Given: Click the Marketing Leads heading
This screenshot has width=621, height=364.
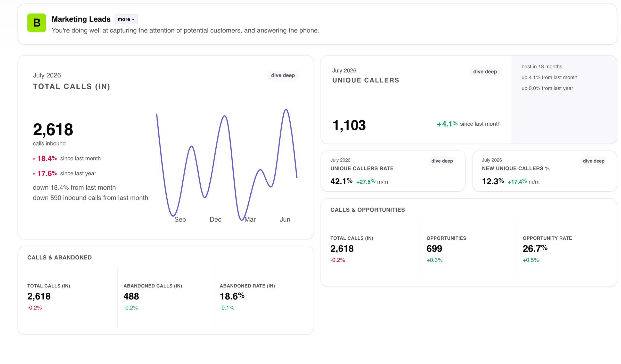Looking at the screenshot, I should (81, 19).
